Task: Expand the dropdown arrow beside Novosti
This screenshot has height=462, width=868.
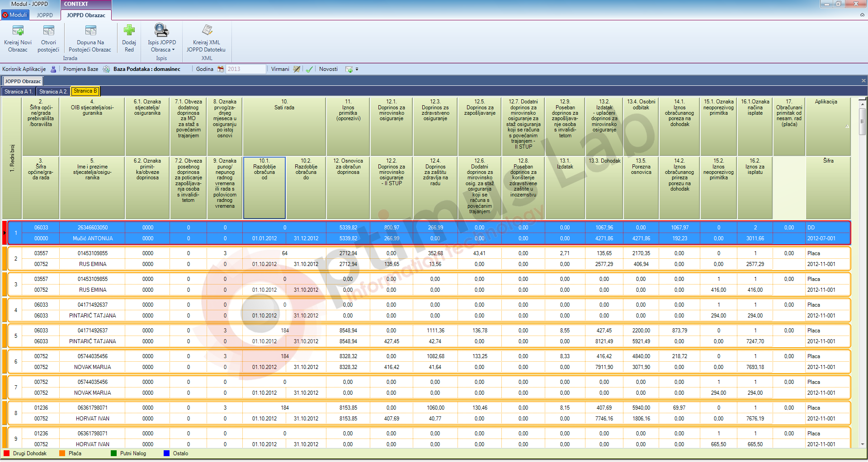Action: tap(357, 70)
